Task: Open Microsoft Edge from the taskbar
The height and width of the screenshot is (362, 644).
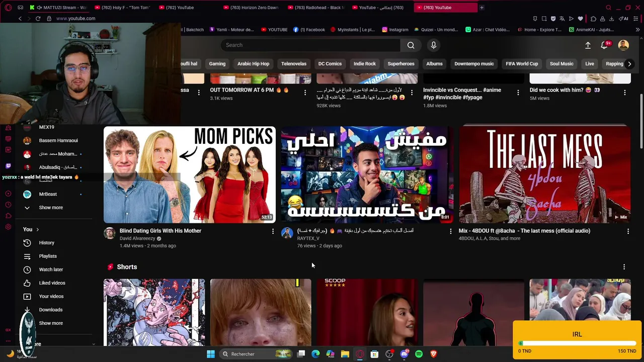Action: point(315,354)
